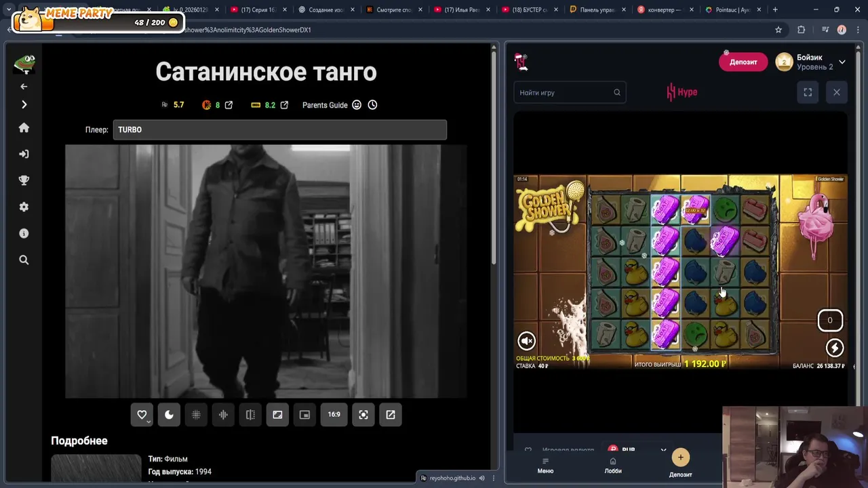Switch to the Pointauc browser tab
868x488 pixels.
pyautogui.click(x=734, y=9)
